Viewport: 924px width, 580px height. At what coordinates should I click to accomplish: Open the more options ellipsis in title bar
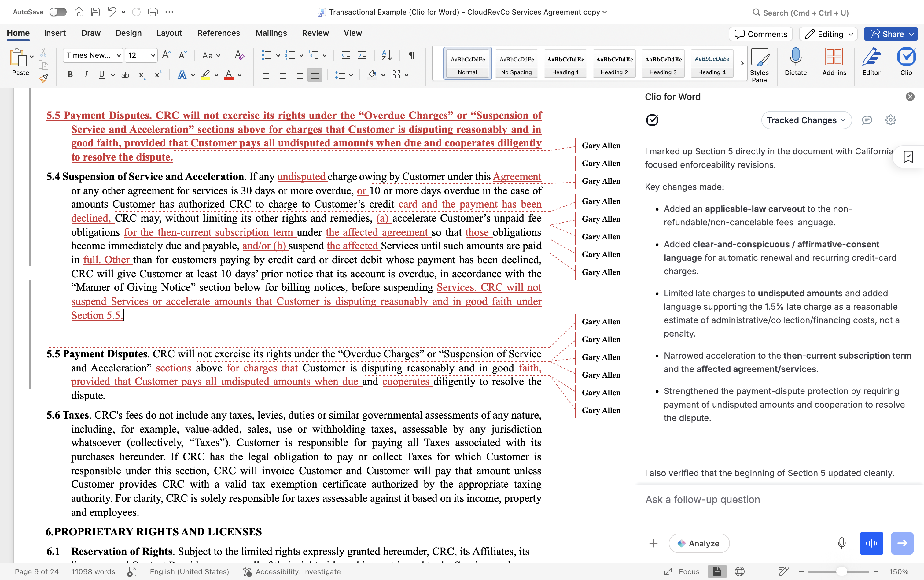pyautogui.click(x=169, y=12)
